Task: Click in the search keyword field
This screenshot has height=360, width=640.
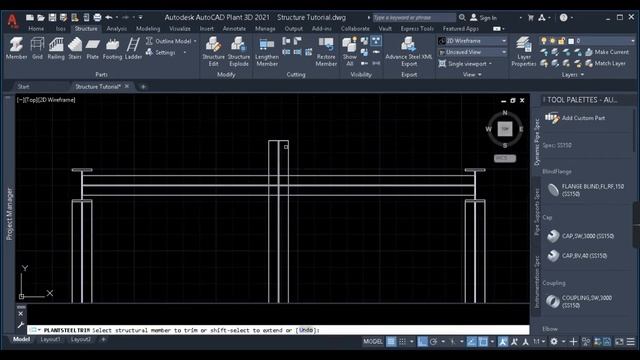Action: [x=414, y=18]
